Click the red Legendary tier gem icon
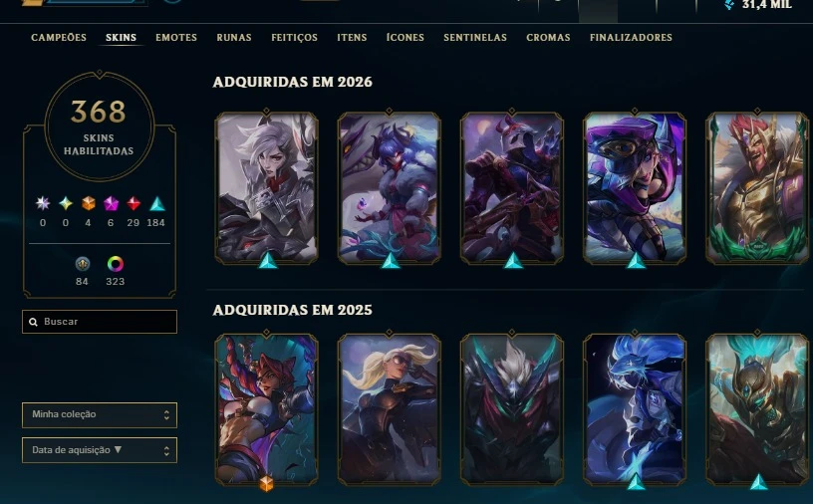The height and width of the screenshot is (504, 813). pos(134,204)
